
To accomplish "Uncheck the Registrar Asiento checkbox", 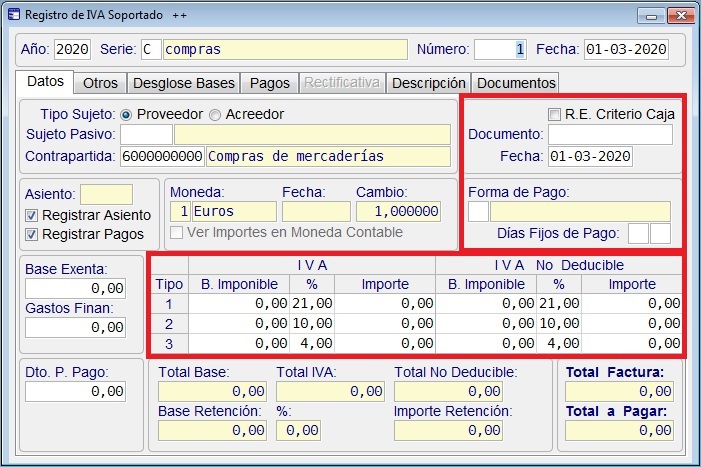I will coord(33,215).
